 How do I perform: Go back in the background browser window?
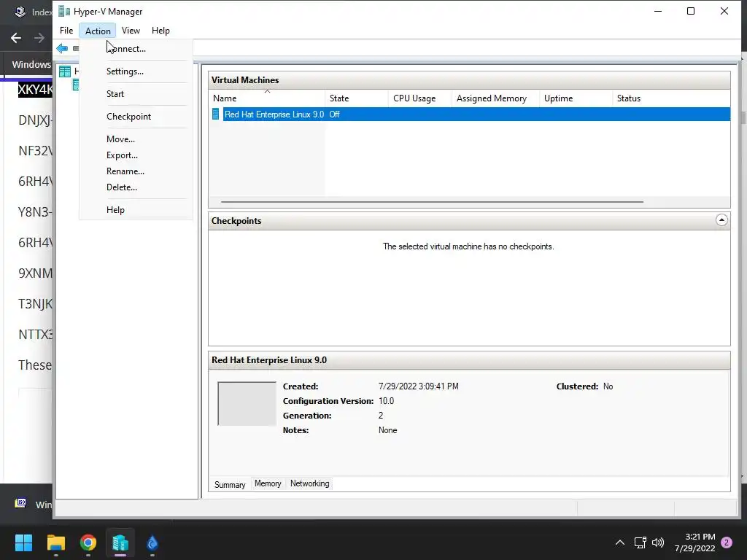16,38
